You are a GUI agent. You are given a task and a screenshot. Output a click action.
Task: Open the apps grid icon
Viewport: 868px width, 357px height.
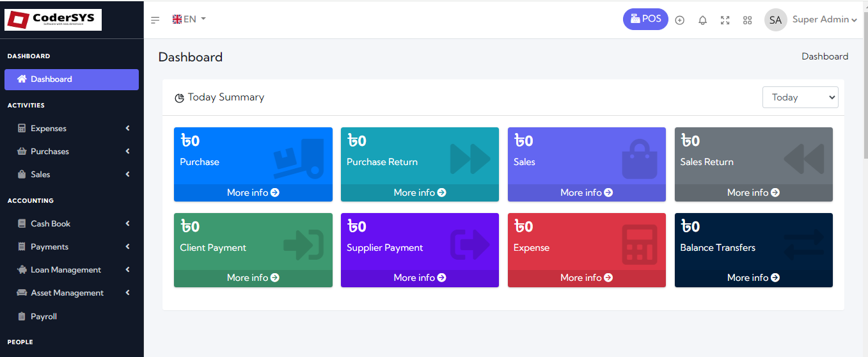pos(747,20)
